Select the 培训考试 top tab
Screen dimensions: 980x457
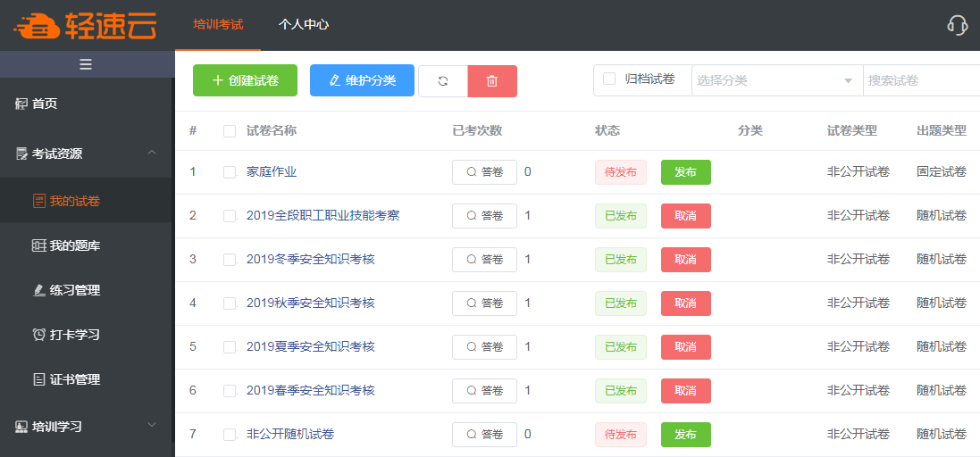(x=218, y=25)
